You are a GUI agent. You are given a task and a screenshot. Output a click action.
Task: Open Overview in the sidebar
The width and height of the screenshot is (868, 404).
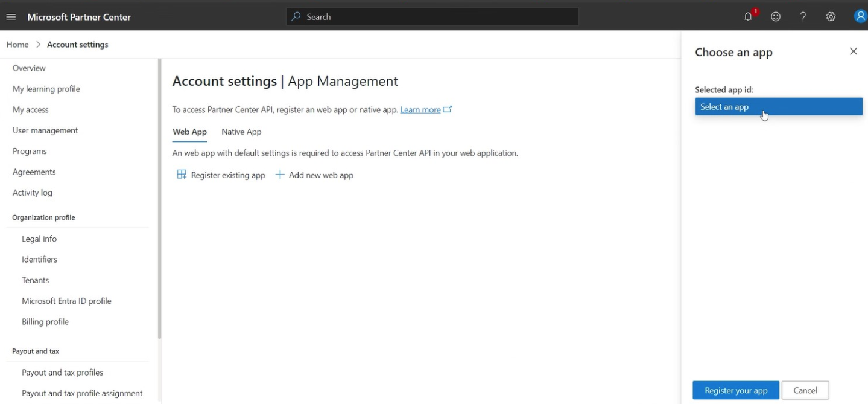click(29, 68)
